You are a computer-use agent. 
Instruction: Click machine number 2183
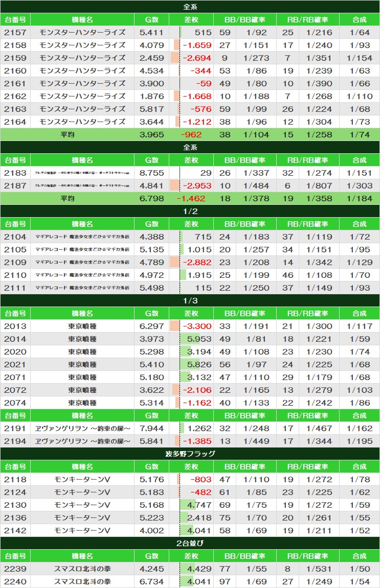tap(15, 173)
